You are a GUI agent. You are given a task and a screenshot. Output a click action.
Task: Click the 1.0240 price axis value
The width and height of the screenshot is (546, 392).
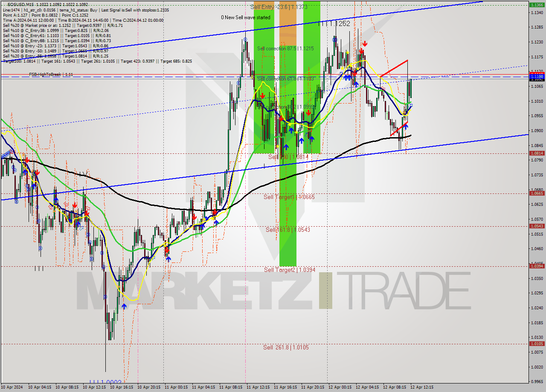[x=537, y=308]
